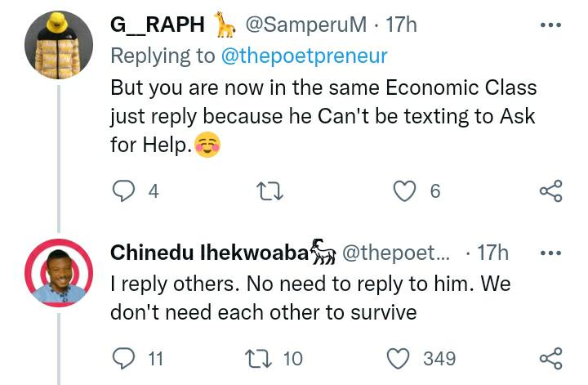588x385 pixels.
Task: Open reply icon on G__RAPH's tweet
Action: 124,191
